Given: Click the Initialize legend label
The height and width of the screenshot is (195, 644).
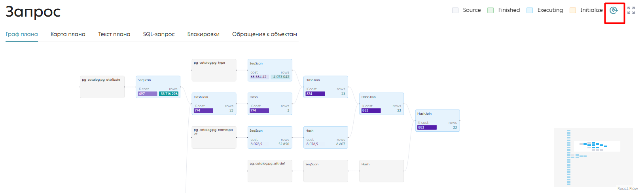Looking at the screenshot, I should coord(591,10).
